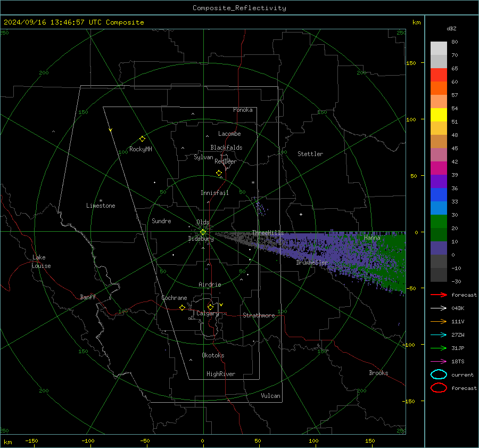Select the blue swatch between 36 and 33
Image resolution: width=479 pixels, height=448 pixels.
tap(439, 194)
